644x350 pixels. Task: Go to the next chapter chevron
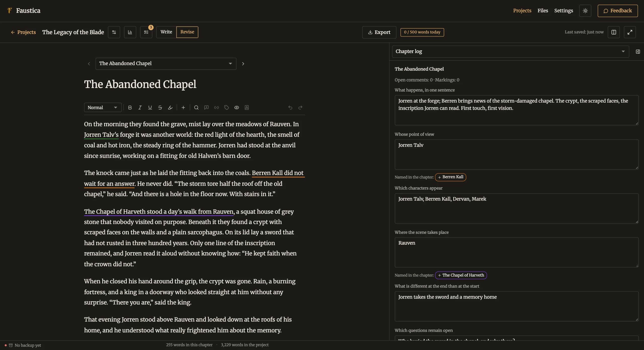click(243, 64)
